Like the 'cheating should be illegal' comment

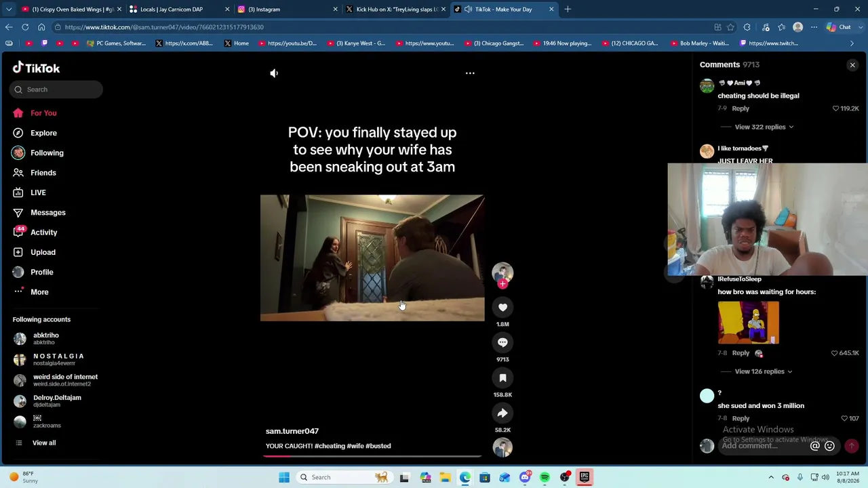pos(836,108)
